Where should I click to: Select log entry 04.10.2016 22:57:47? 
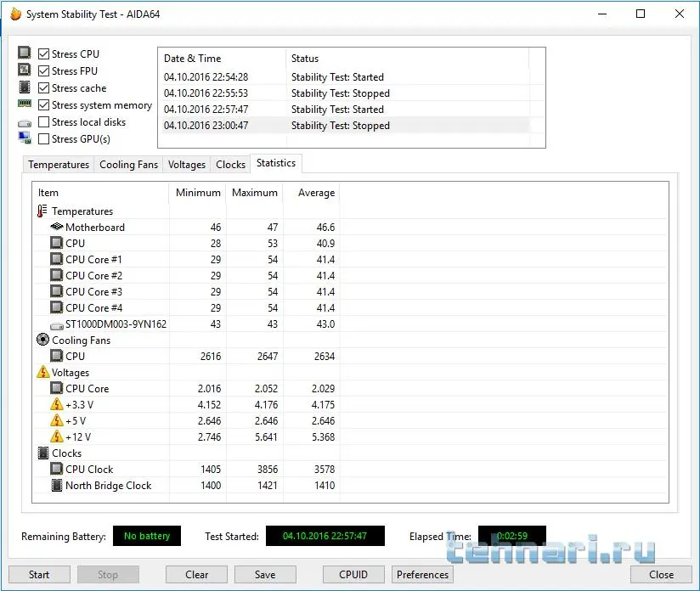(x=344, y=109)
